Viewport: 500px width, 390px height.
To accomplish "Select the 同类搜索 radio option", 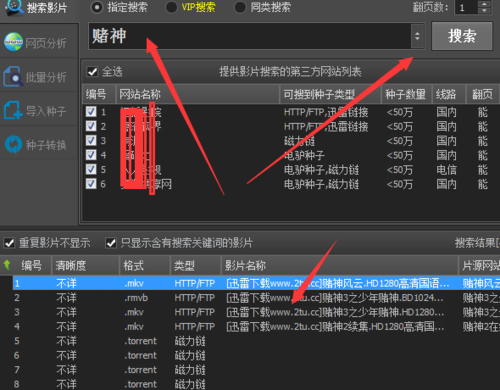I will (x=240, y=7).
